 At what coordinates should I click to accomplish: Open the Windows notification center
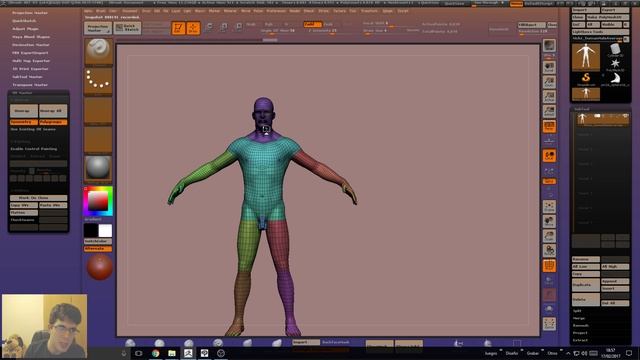(x=629, y=353)
